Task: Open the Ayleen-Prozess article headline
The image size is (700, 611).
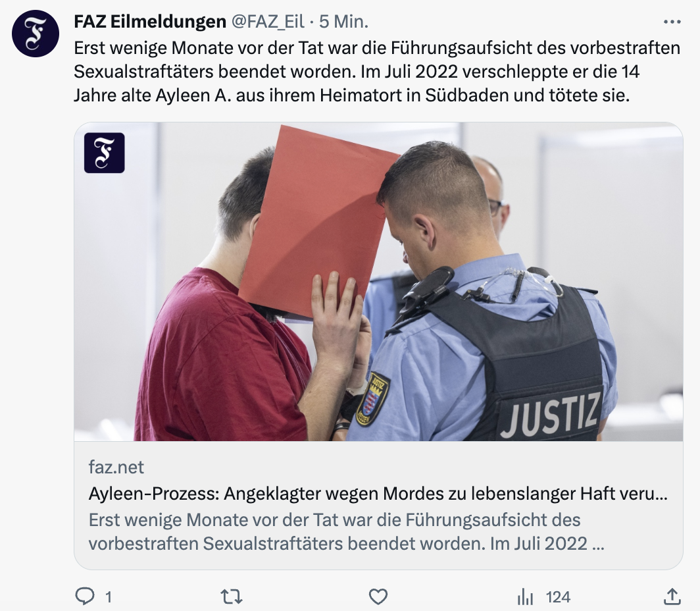Action: [378, 494]
